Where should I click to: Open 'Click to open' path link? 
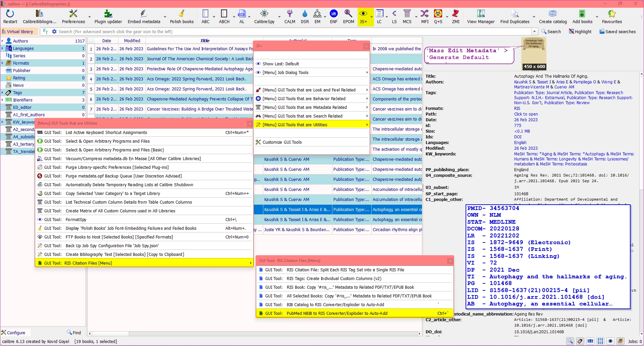click(x=526, y=114)
